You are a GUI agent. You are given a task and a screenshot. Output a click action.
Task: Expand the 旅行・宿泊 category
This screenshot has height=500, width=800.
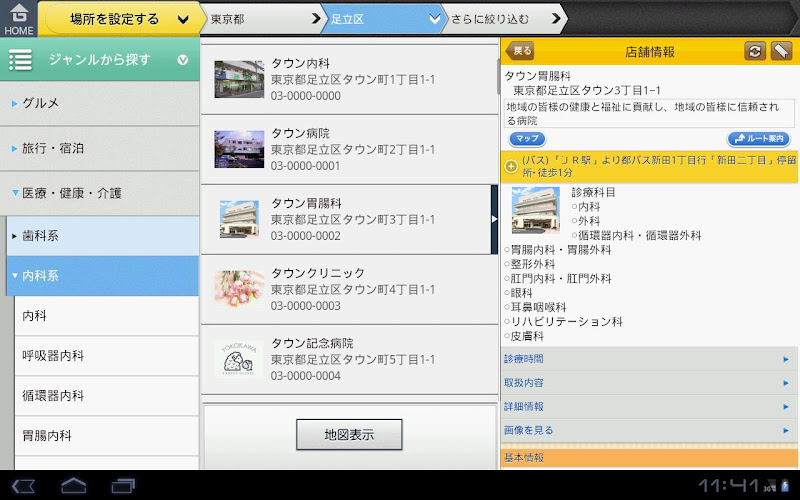click(x=99, y=148)
